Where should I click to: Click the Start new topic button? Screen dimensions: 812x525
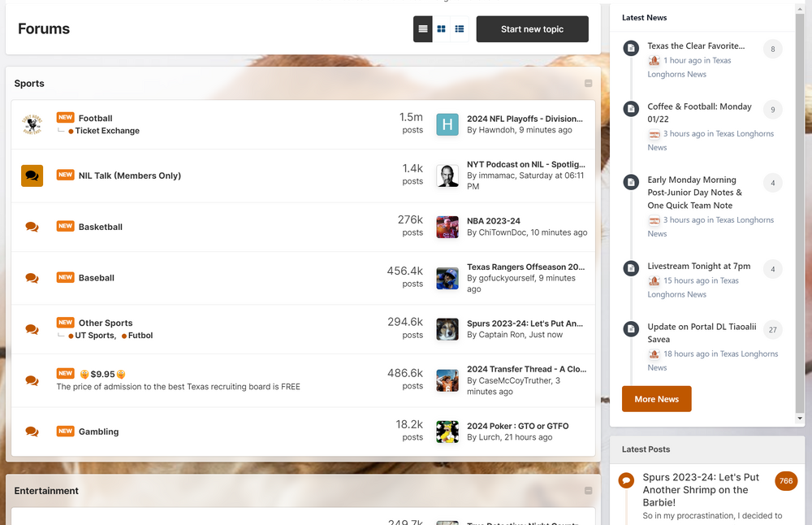pos(532,29)
